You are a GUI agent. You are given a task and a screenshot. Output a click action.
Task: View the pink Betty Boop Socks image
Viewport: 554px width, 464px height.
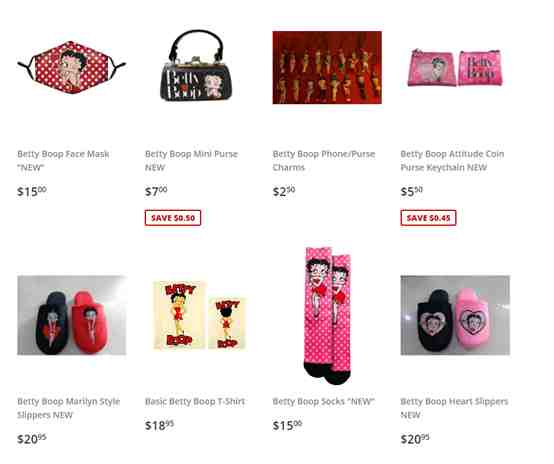[x=328, y=316]
